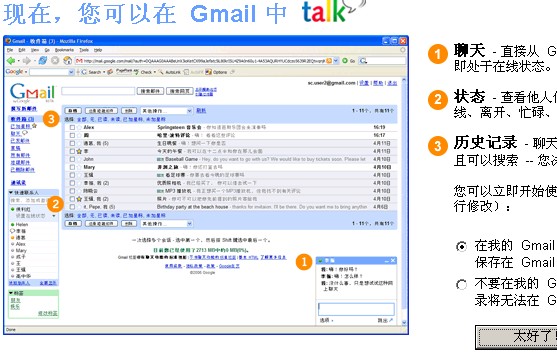557x362 pixels.
Task: Check the box on the starred 李 email row
Action: [72, 151]
